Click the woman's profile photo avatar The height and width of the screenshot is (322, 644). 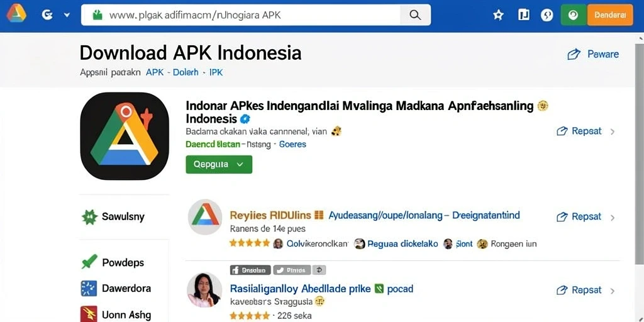(204, 289)
